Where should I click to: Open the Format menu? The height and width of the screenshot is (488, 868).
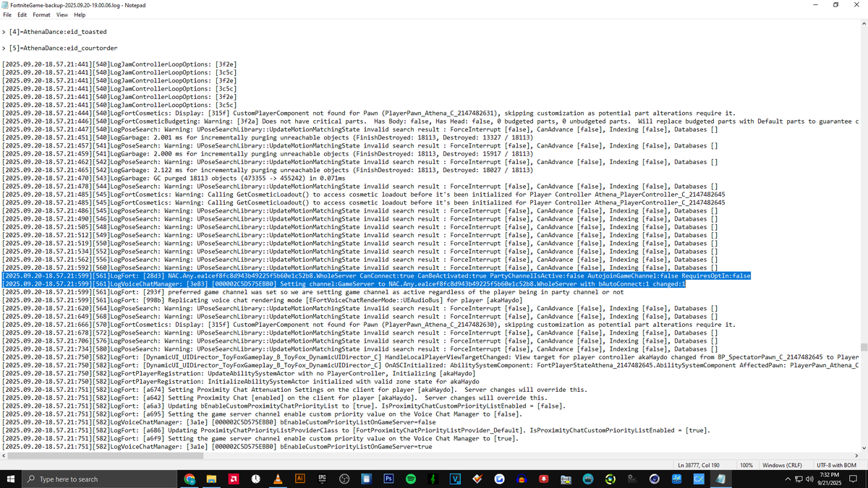[x=41, y=14]
